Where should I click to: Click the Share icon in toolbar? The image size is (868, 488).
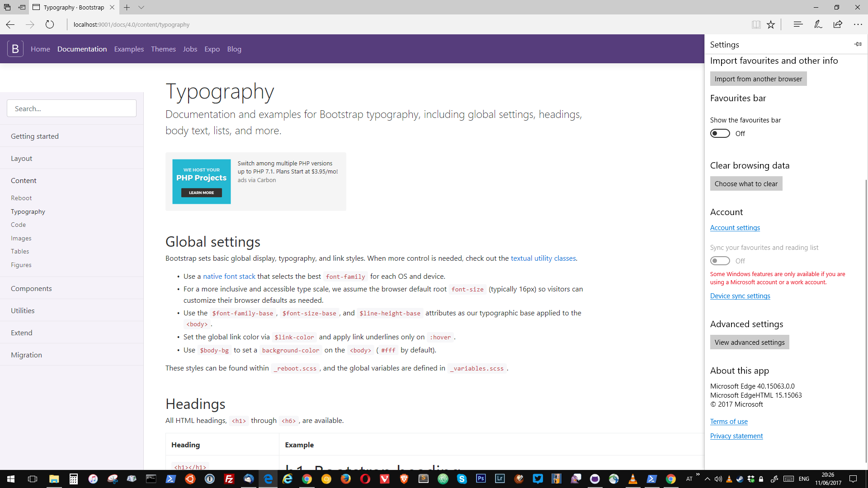pos(838,25)
